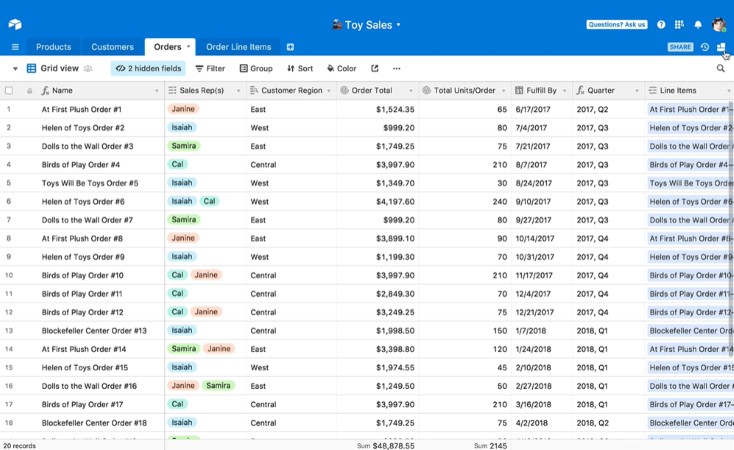Click the Fulfill By date field icon

519,90
